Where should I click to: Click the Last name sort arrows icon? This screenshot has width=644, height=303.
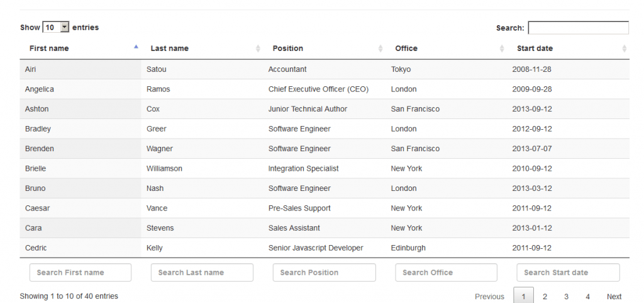[x=258, y=49]
